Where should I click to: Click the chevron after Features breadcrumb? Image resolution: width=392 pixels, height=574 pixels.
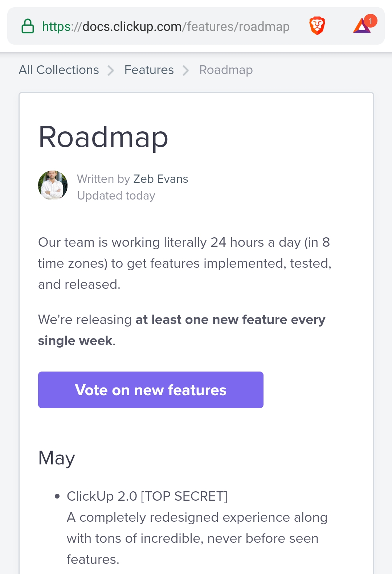click(x=186, y=70)
